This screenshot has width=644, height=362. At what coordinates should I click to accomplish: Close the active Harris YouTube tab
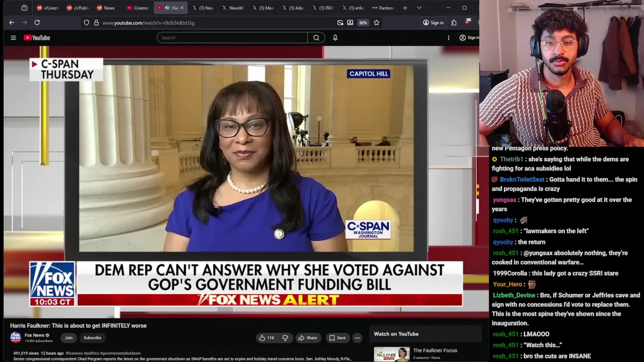tap(182, 8)
